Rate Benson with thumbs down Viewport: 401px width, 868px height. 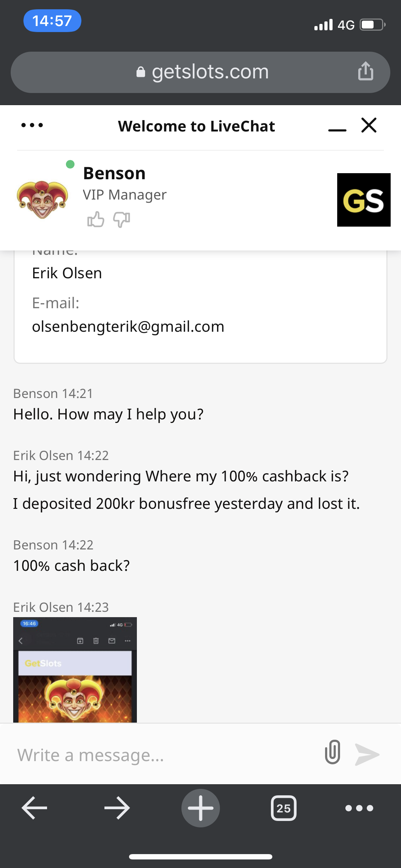[x=122, y=219]
